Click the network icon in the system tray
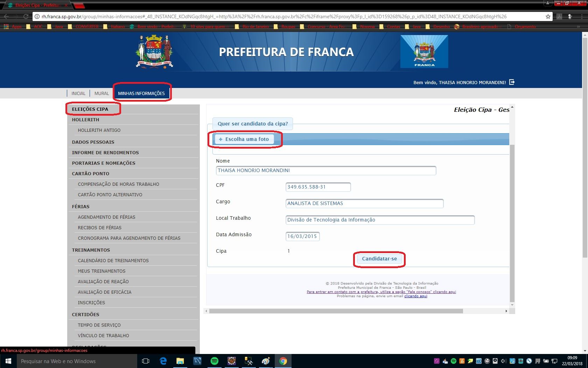The height and width of the screenshot is (368, 588). click(x=554, y=361)
